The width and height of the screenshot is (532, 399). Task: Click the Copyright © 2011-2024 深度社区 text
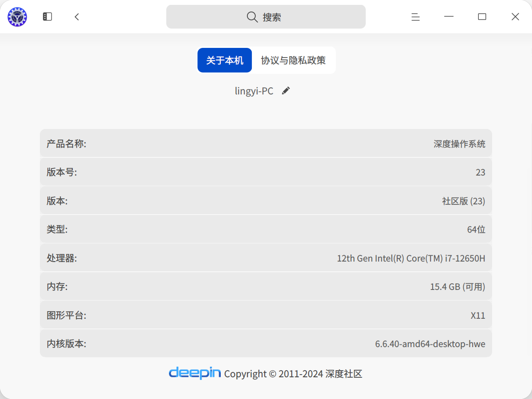tap(293, 374)
